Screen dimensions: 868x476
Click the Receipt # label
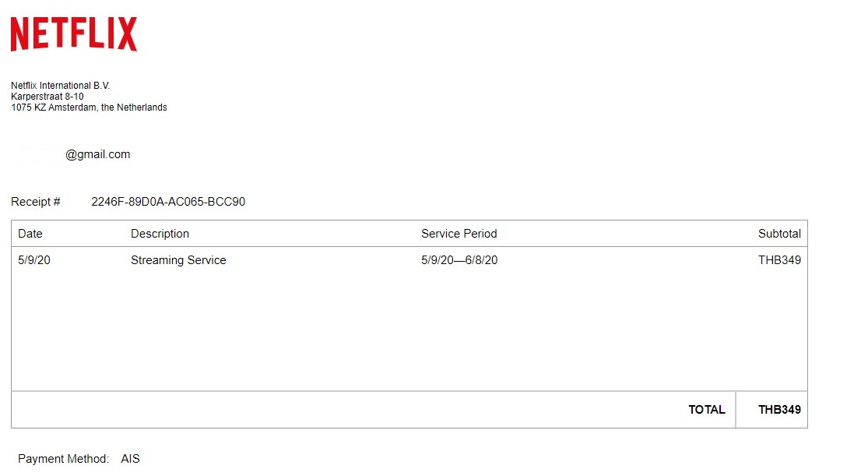(36, 202)
